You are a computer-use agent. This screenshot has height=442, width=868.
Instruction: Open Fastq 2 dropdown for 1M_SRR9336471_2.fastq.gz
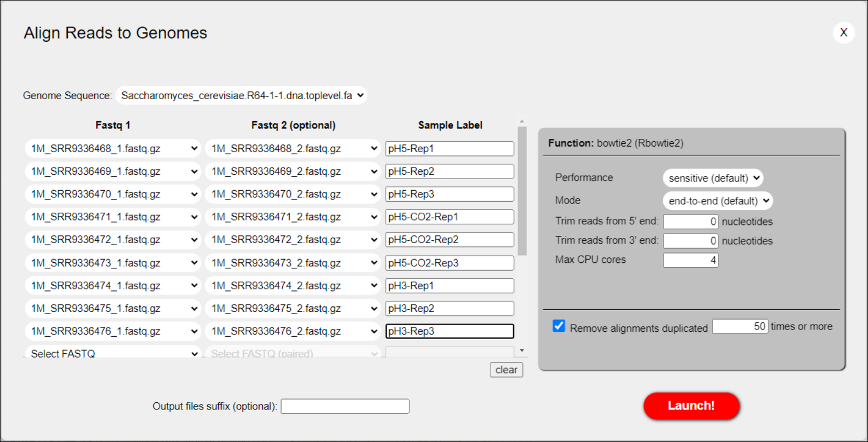coord(293,217)
